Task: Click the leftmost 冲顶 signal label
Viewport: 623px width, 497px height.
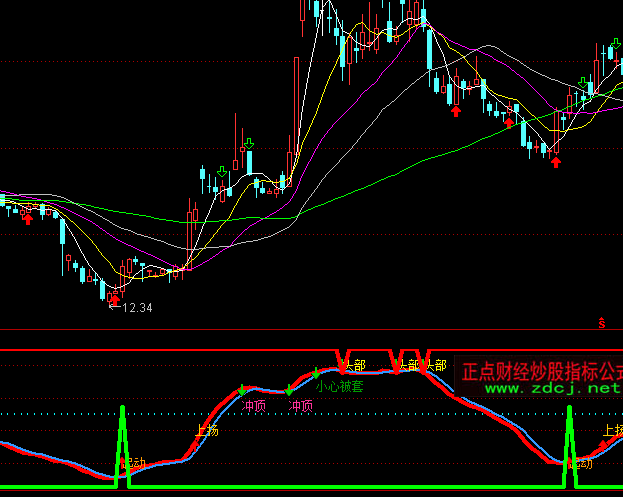Action: pos(255,406)
